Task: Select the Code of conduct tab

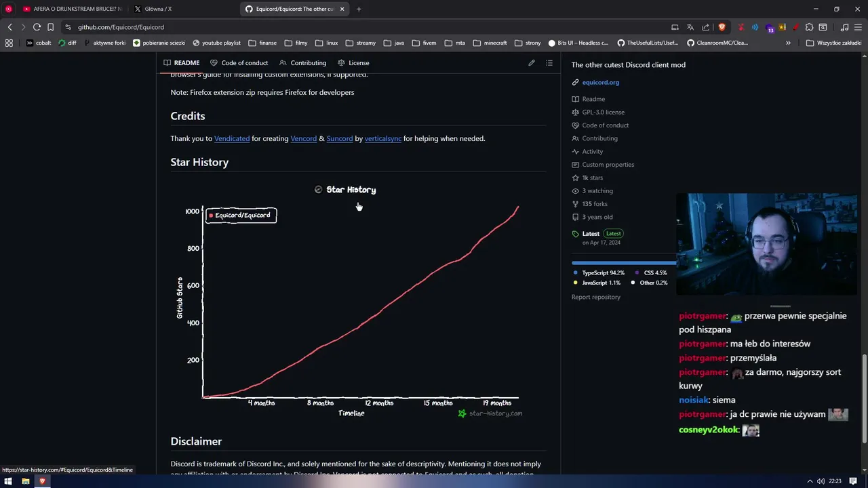Action: 239,62
